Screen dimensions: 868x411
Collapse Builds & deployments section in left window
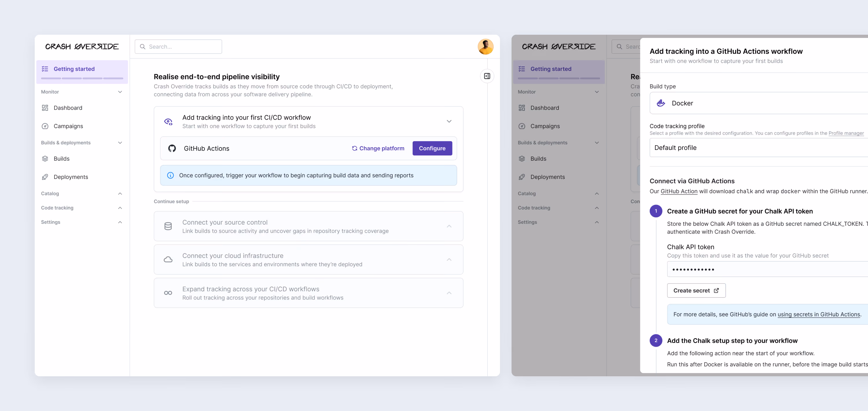120,143
